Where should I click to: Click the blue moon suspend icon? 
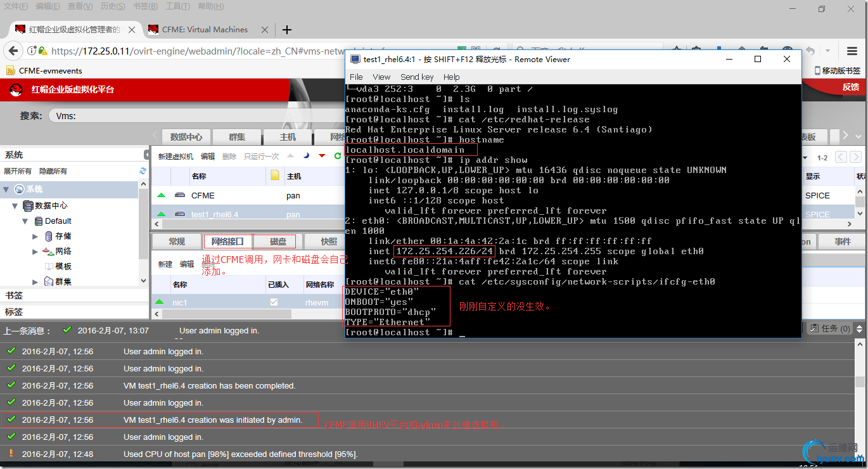click(x=306, y=156)
